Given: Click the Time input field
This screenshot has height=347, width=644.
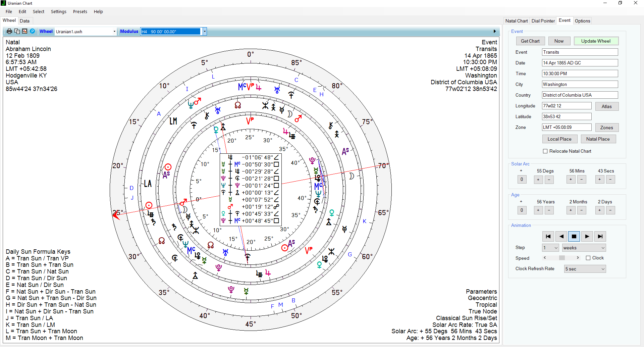Looking at the screenshot, I should (x=580, y=73).
